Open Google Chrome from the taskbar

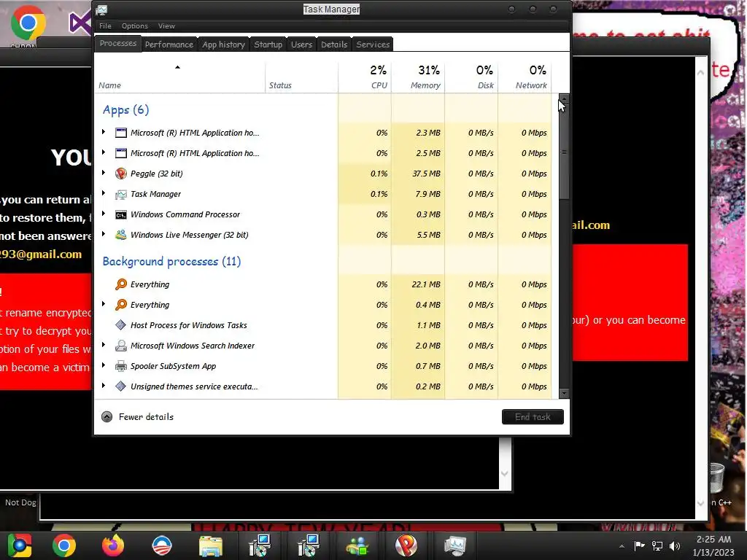tap(64, 545)
